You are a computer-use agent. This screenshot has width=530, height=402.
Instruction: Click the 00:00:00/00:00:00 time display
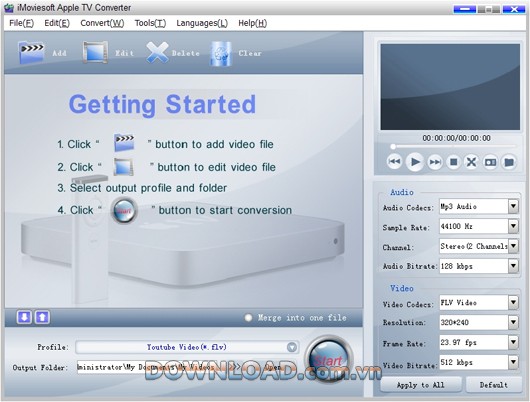point(456,138)
